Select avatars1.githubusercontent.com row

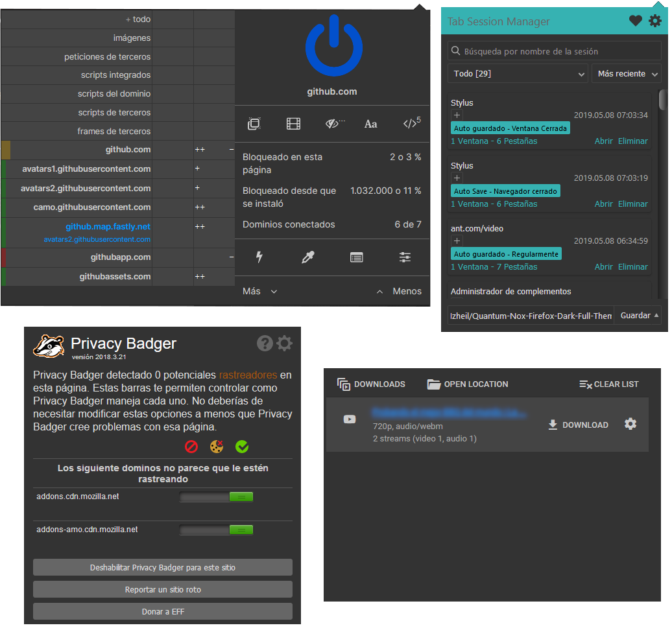click(118, 169)
